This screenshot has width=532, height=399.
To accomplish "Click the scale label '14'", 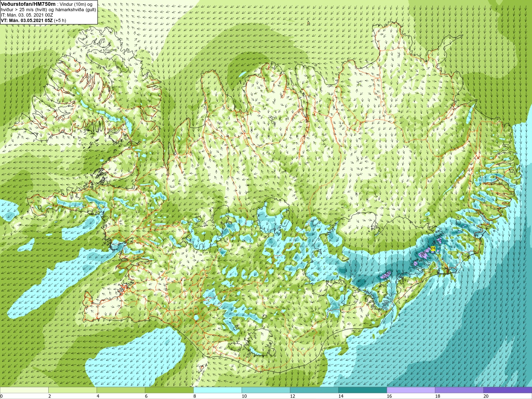I will click(341, 396).
